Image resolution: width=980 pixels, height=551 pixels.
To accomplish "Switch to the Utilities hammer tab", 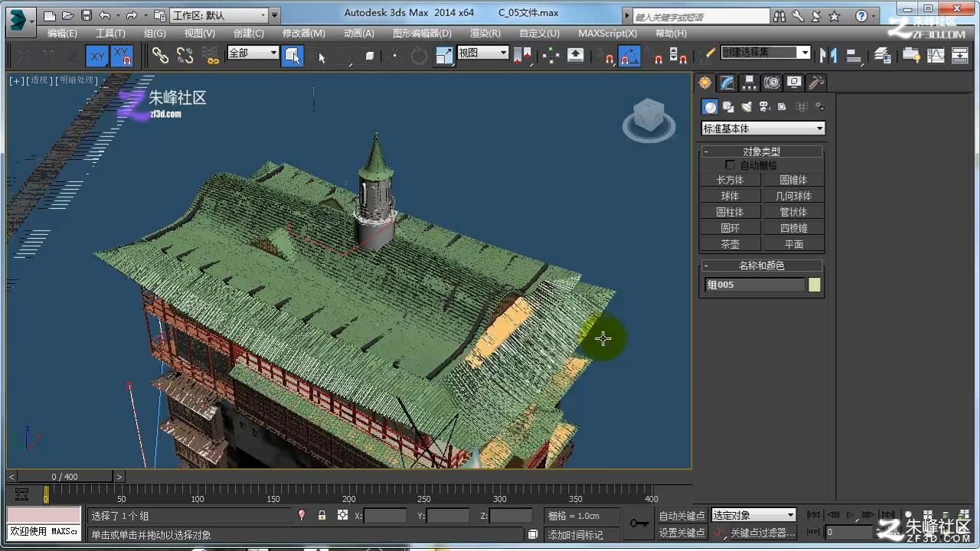I will [x=817, y=83].
